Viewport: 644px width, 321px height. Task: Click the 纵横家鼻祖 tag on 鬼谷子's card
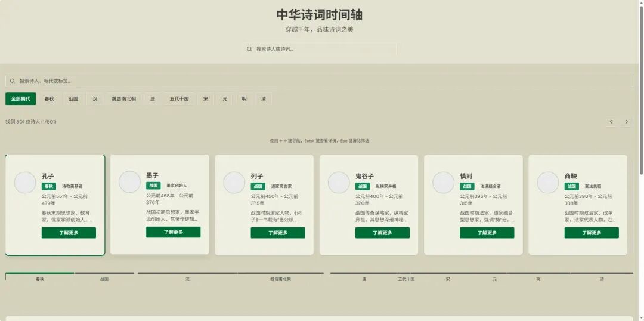coord(386,186)
